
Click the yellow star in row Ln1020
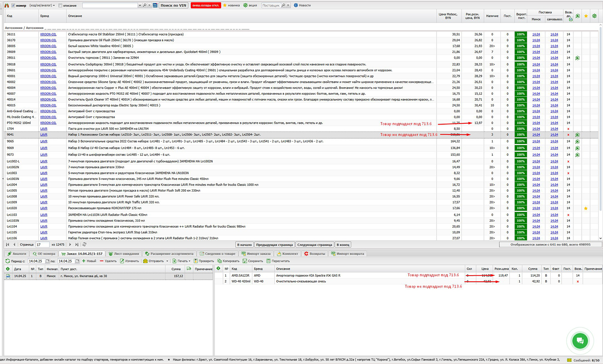click(586, 208)
